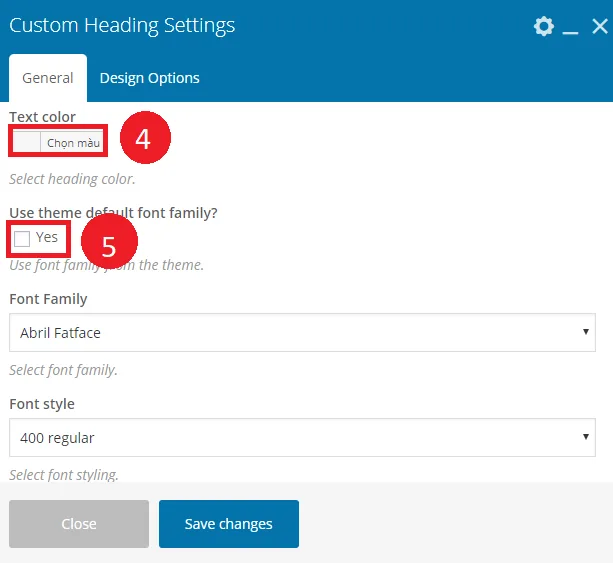The width and height of the screenshot is (613, 563).
Task: Open the 400 regular font style dropdown
Action: (302, 437)
